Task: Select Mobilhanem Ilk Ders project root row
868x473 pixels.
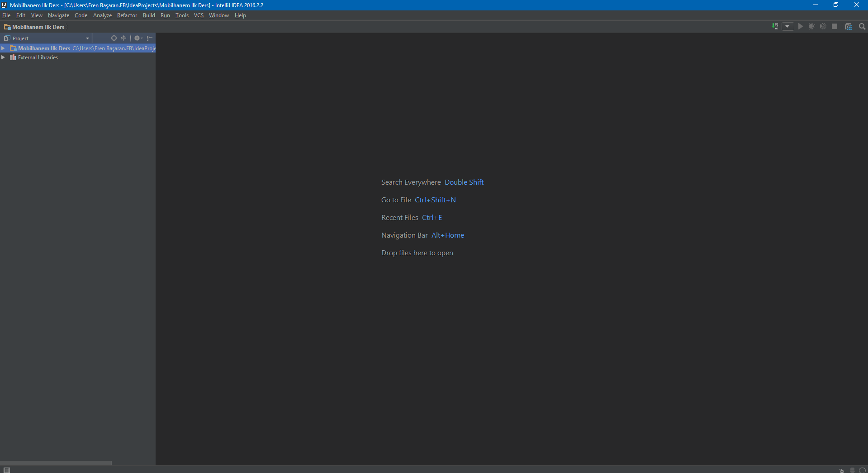Action: pyautogui.click(x=78, y=48)
